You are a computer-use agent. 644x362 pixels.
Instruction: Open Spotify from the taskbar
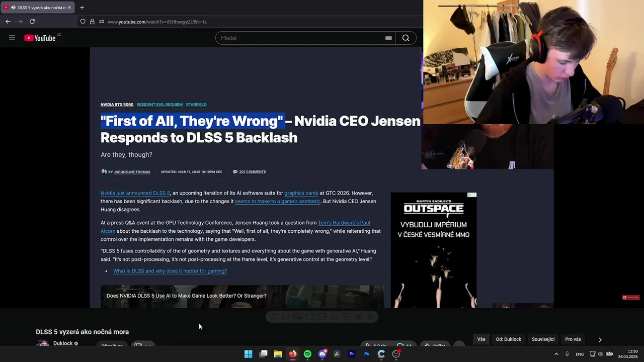pos(307,354)
